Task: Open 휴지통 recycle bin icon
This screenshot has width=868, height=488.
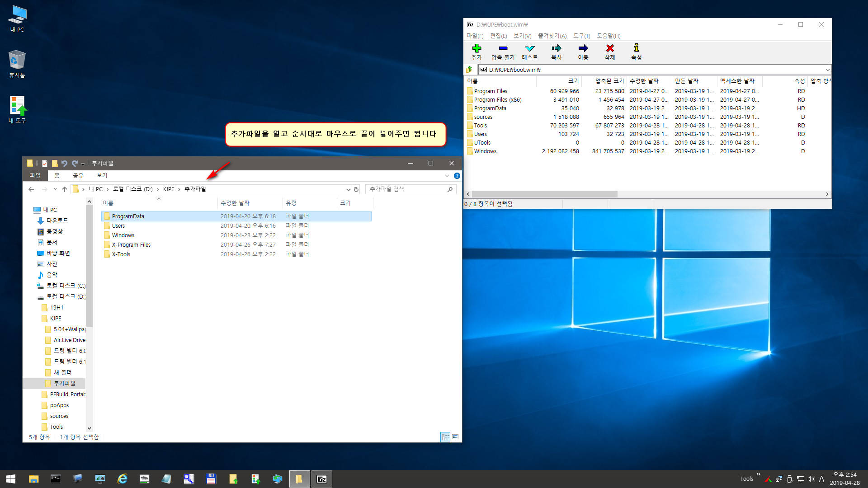Action: click(x=17, y=64)
